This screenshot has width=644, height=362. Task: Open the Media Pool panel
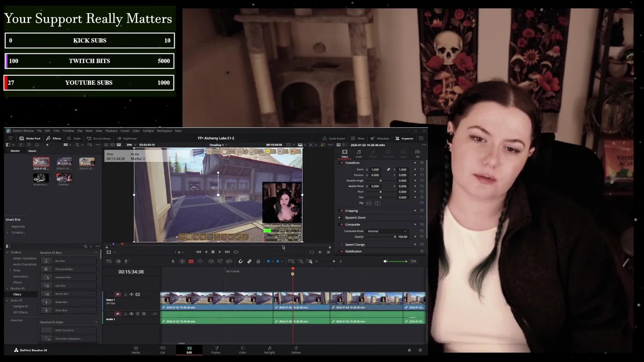pyautogui.click(x=30, y=138)
